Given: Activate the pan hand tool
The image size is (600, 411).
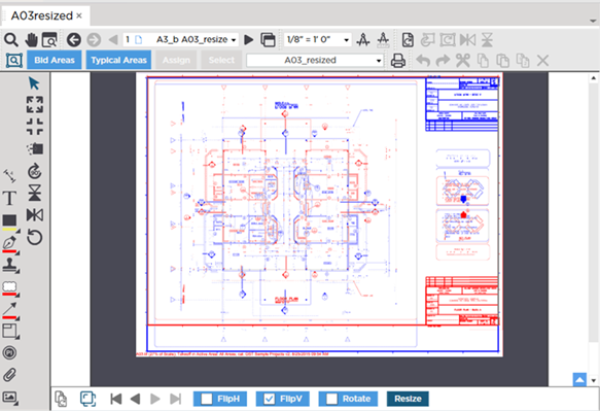Looking at the screenshot, I should tap(31, 39).
